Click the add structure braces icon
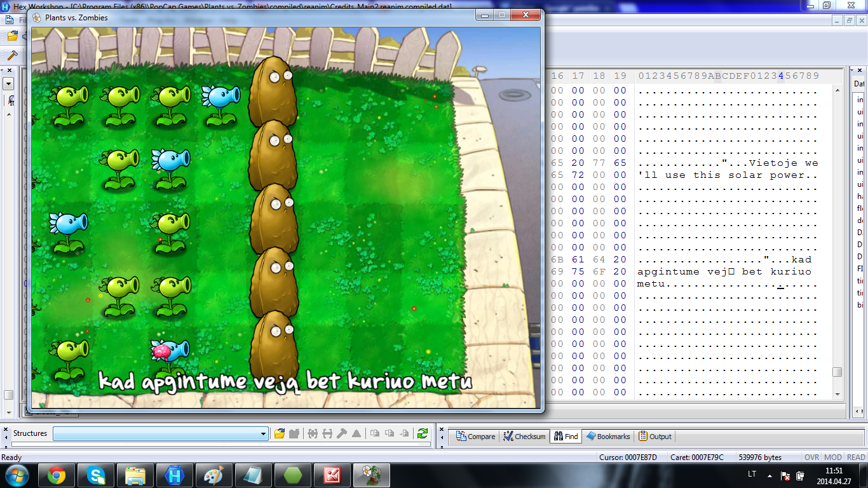The width and height of the screenshot is (868, 488). pyautogui.click(x=313, y=433)
